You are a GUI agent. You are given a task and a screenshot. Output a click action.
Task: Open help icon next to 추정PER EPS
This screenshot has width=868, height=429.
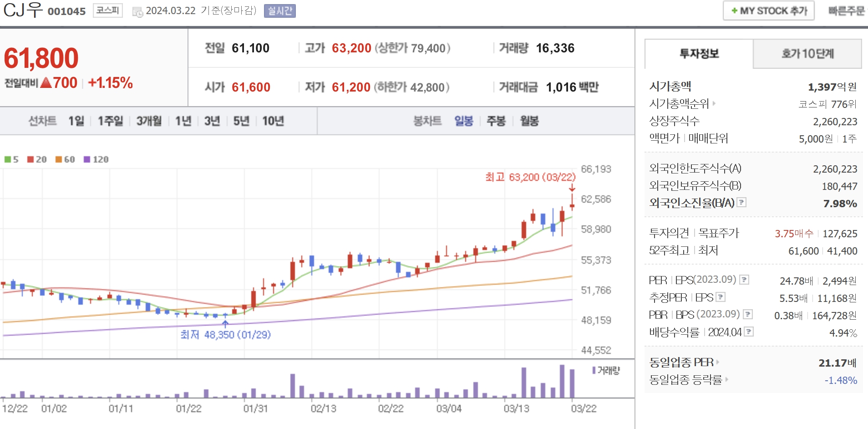(721, 297)
